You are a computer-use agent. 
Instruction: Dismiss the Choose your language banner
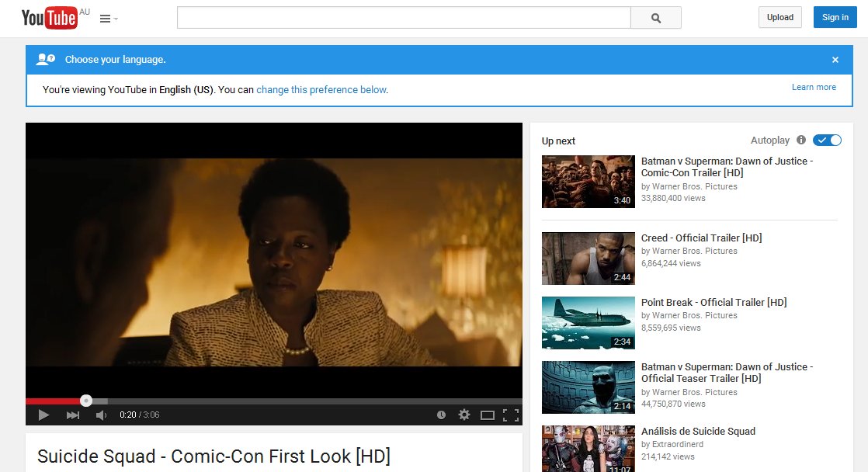[835, 60]
